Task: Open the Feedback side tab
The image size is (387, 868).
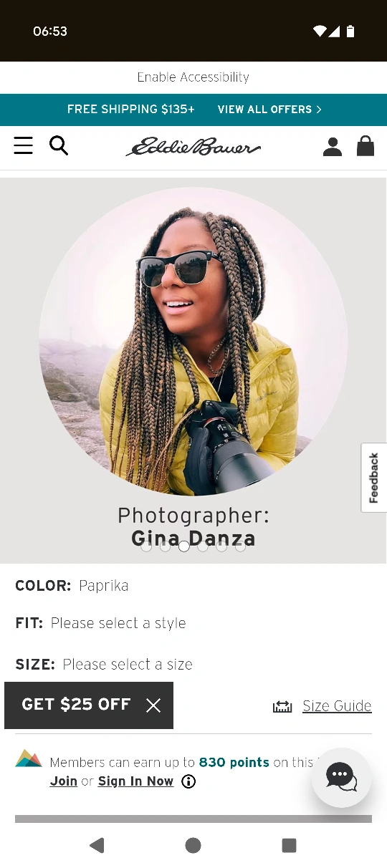Action: pos(373,478)
